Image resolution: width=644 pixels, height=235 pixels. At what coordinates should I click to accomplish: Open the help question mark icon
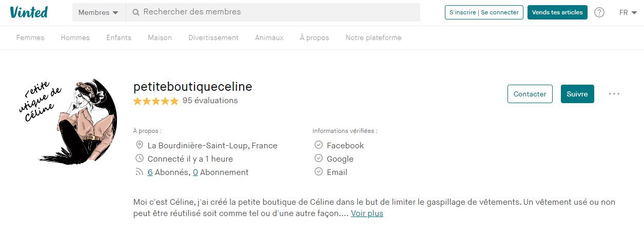point(599,12)
